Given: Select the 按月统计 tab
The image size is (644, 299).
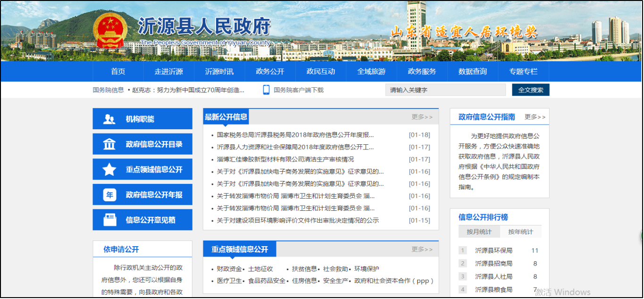Looking at the screenshot, I should [x=479, y=232].
